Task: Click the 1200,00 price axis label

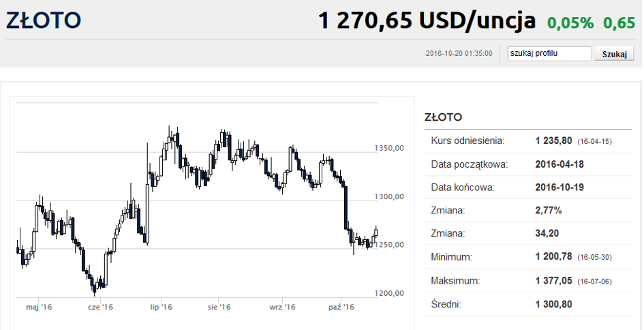Action: [x=389, y=293]
